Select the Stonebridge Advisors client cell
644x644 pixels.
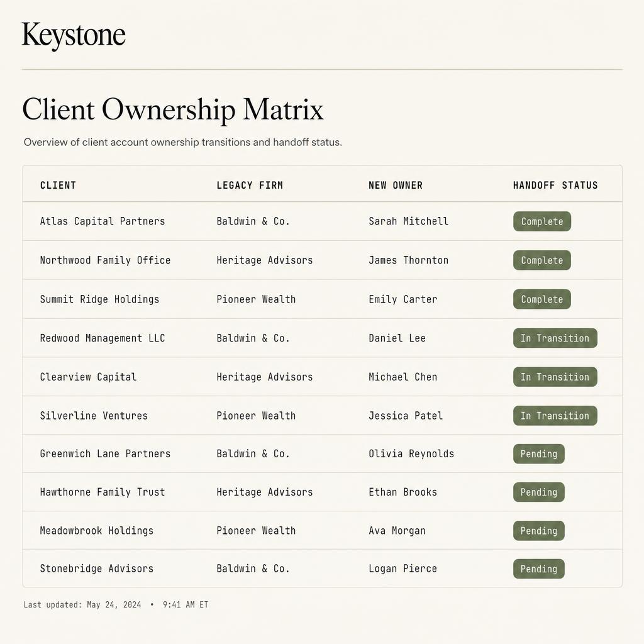tap(96, 569)
